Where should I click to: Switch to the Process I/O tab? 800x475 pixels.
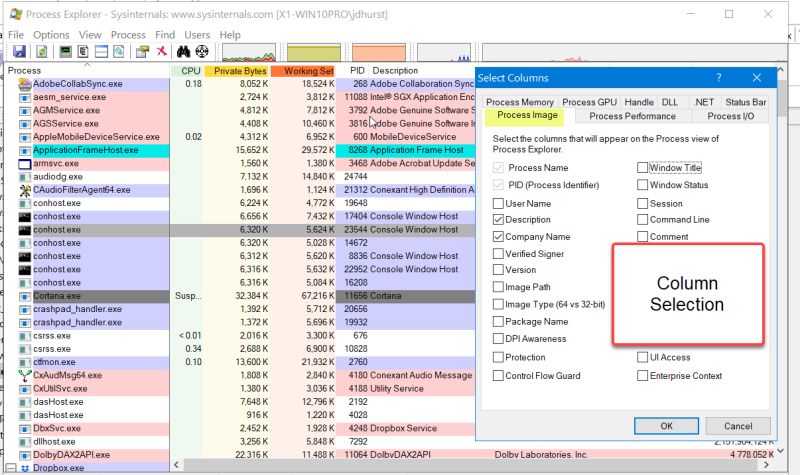click(731, 116)
